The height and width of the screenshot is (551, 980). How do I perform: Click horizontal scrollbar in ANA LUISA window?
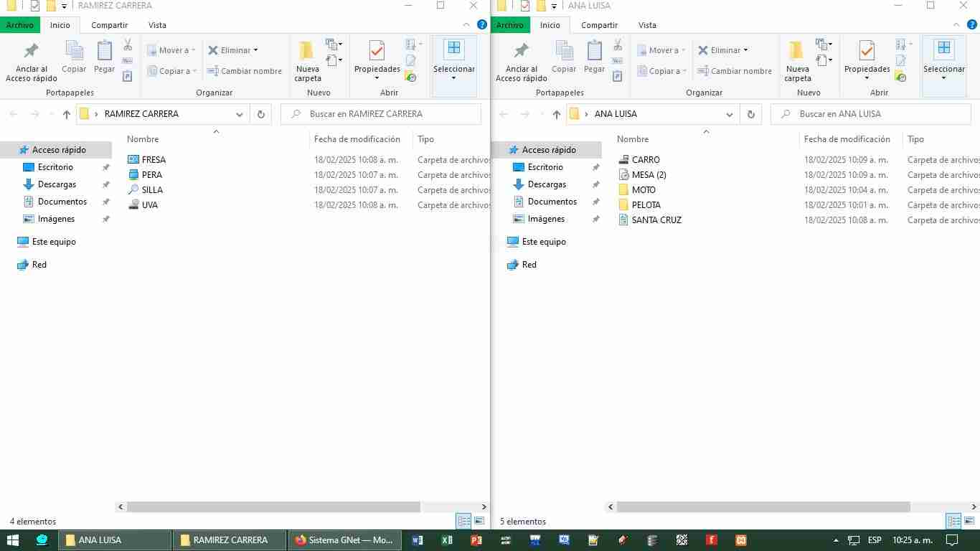(763, 507)
